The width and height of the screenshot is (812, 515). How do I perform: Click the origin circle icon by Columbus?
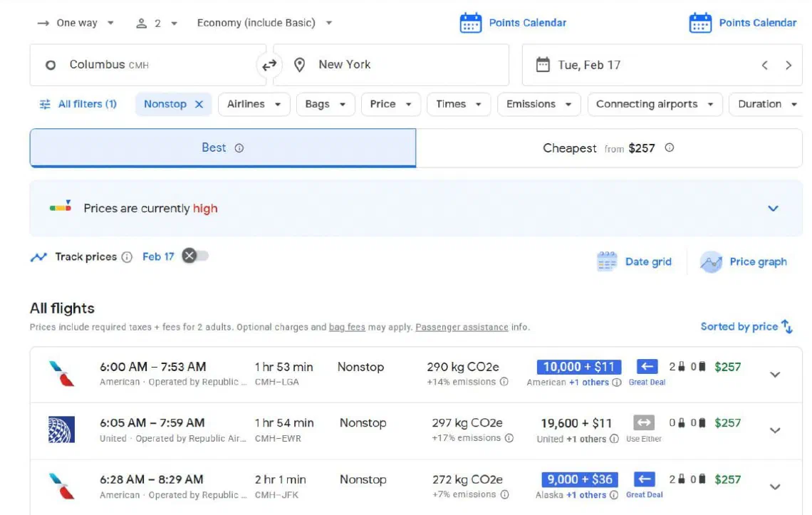tap(51, 66)
